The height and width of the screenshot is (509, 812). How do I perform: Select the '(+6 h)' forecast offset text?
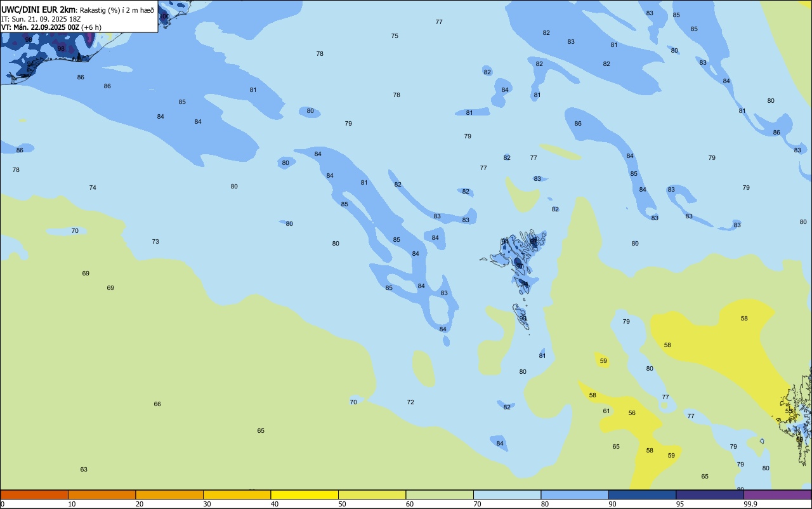coord(91,27)
